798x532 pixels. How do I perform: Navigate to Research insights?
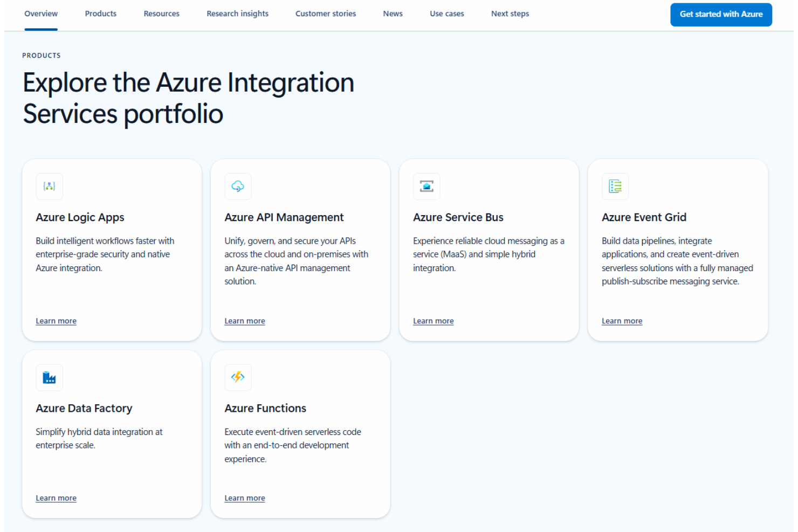(x=237, y=13)
